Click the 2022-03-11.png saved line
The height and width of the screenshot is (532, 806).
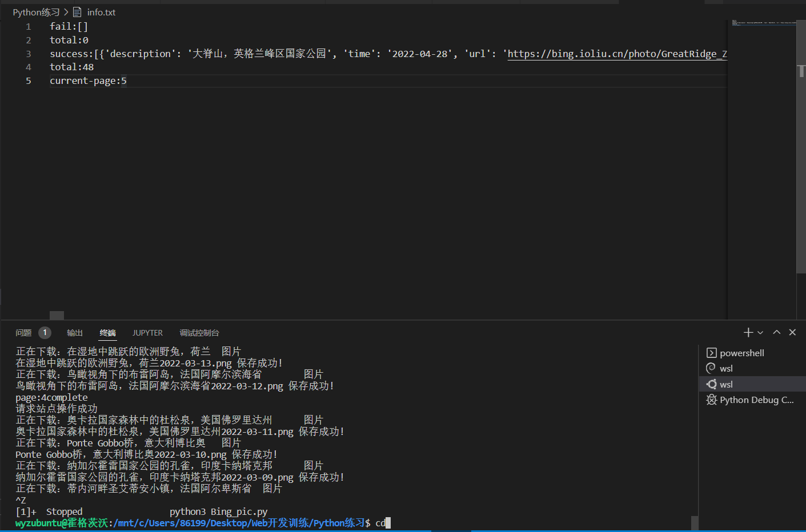(180, 432)
